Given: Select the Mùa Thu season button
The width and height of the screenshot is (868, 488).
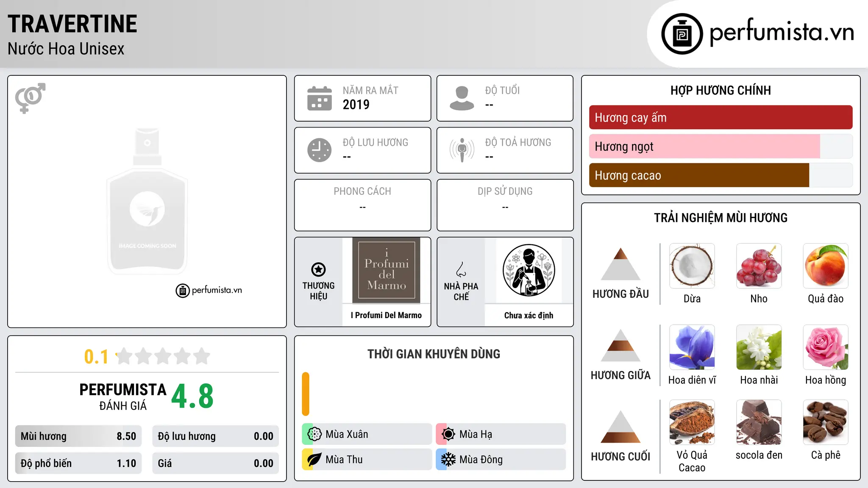Looking at the screenshot, I should click(x=367, y=460).
